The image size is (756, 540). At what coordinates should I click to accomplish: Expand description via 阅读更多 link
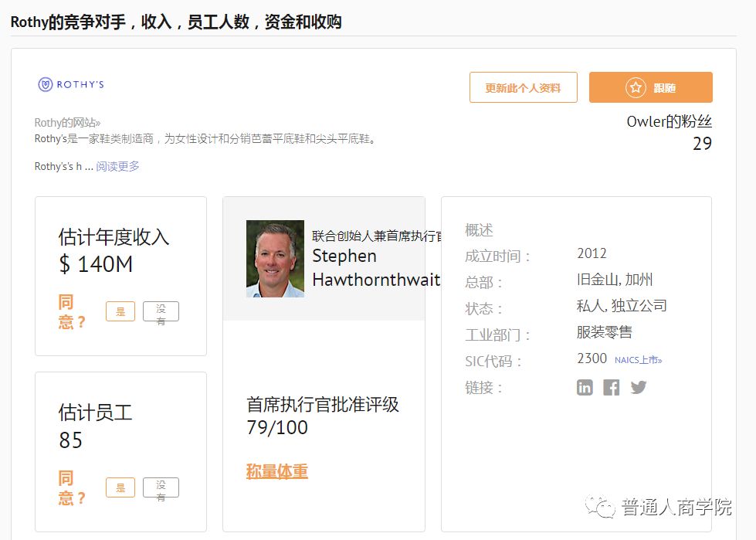click(x=117, y=166)
